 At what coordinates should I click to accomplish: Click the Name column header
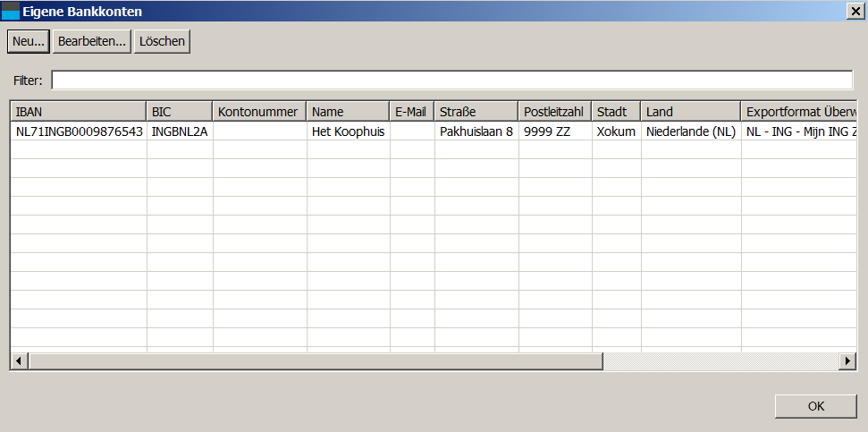tap(349, 112)
